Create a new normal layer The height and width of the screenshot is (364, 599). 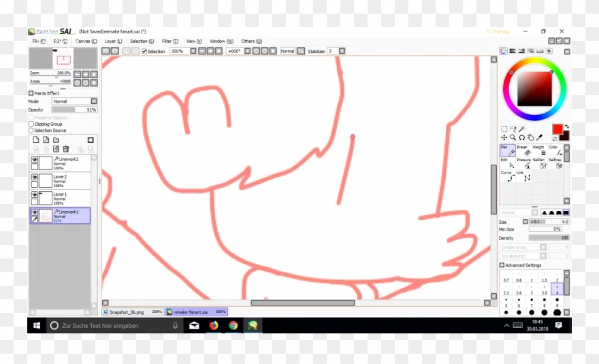coord(36,139)
